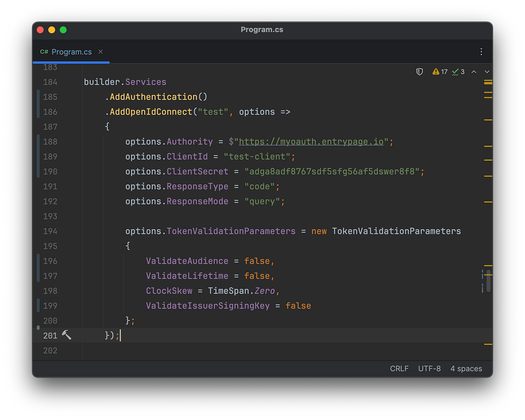
Task: Go to next highlighted problem arrow
Action: pyautogui.click(x=487, y=72)
